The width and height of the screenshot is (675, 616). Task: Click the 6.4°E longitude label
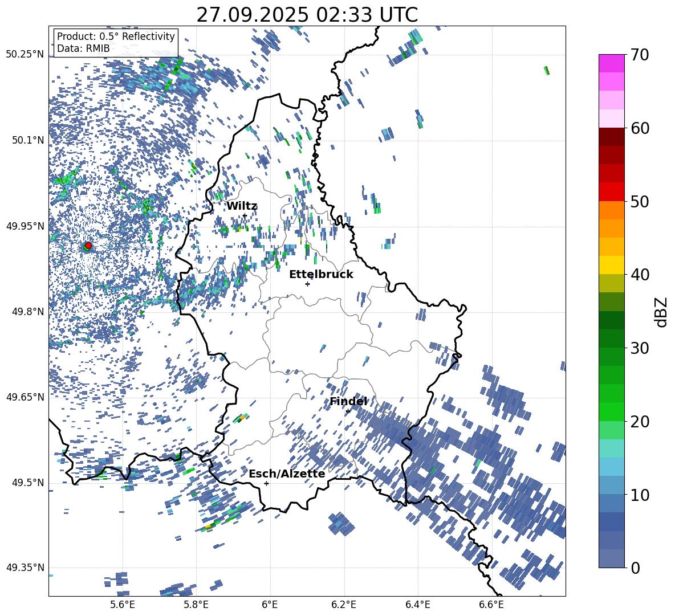click(417, 605)
